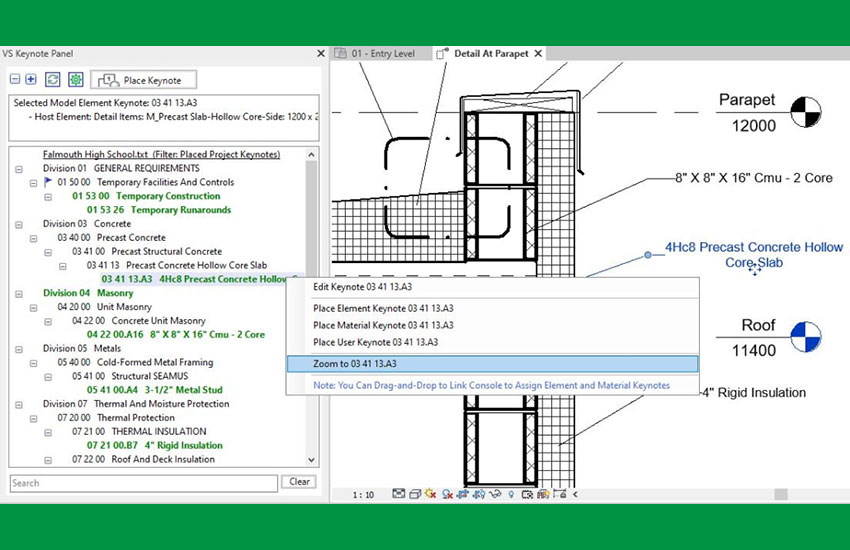Click the blue flag on Temporary Facilities
Image resolution: width=850 pixels, height=550 pixels.
pos(47,183)
